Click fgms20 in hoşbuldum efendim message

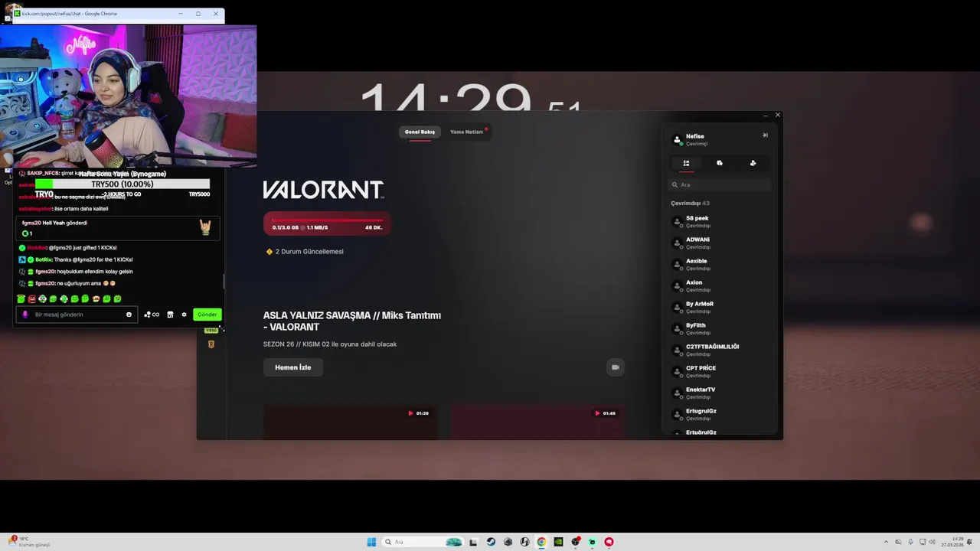45,272
